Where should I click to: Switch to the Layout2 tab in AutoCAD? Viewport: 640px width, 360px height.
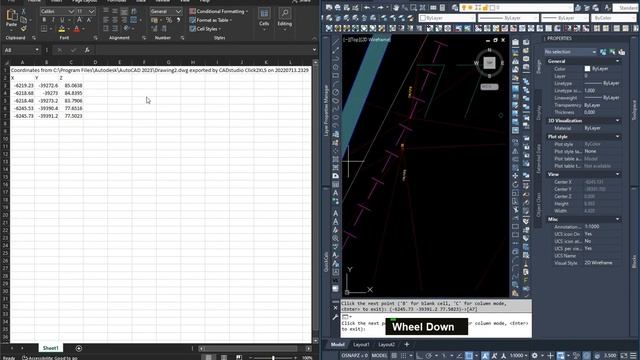click(x=386, y=344)
